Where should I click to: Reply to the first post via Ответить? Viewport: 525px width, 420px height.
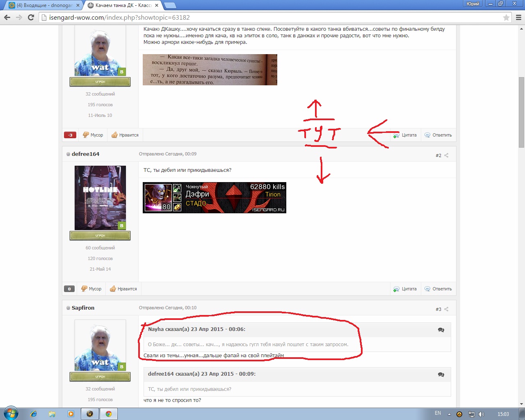438,135
